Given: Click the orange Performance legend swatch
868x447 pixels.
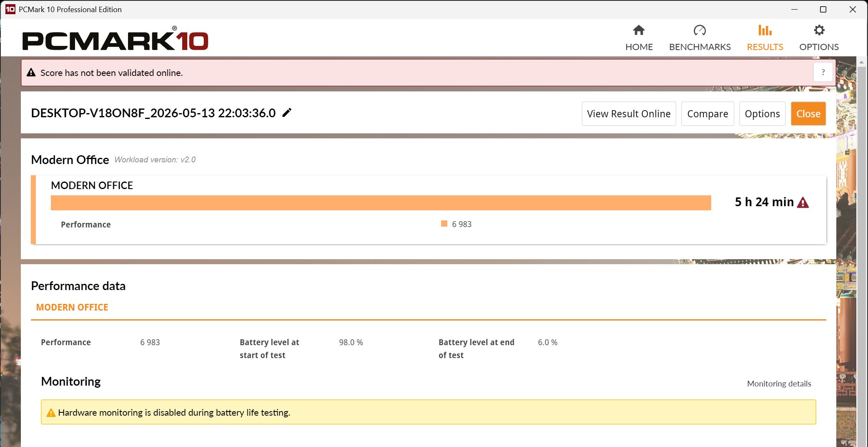Looking at the screenshot, I should pyautogui.click(x=444, y=224).
